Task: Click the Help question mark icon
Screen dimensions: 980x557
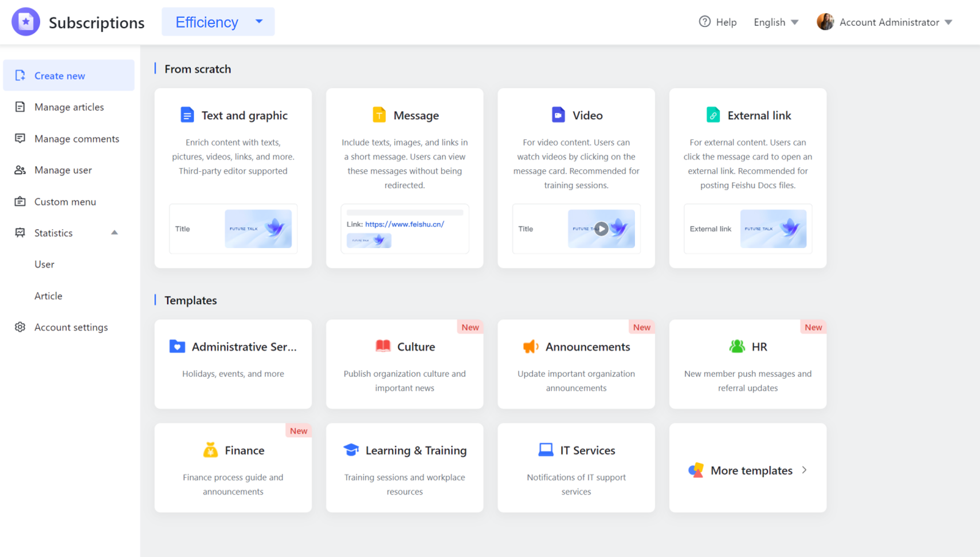Action: click(x=704, y=22)
